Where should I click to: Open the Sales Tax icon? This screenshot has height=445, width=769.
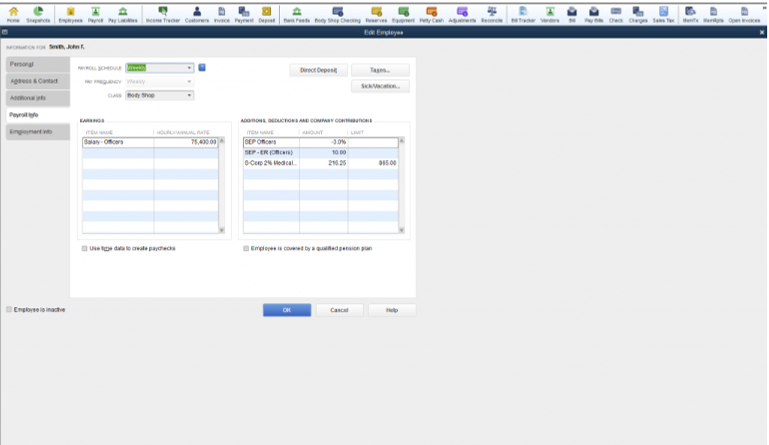tap(664, 14)
